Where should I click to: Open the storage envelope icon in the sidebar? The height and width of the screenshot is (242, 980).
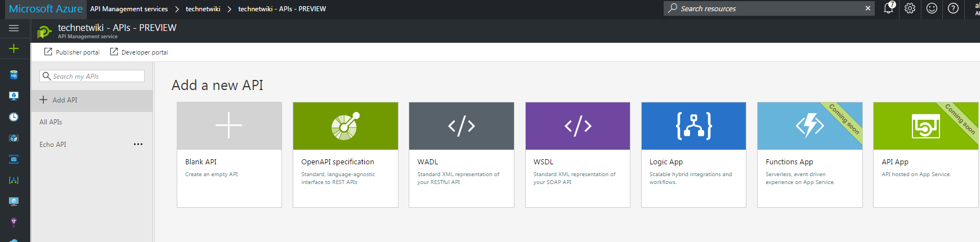tap(14, 159)
